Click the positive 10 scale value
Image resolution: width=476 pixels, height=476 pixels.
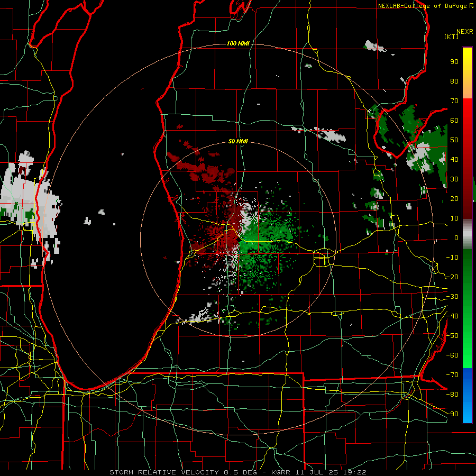point(454,218)
